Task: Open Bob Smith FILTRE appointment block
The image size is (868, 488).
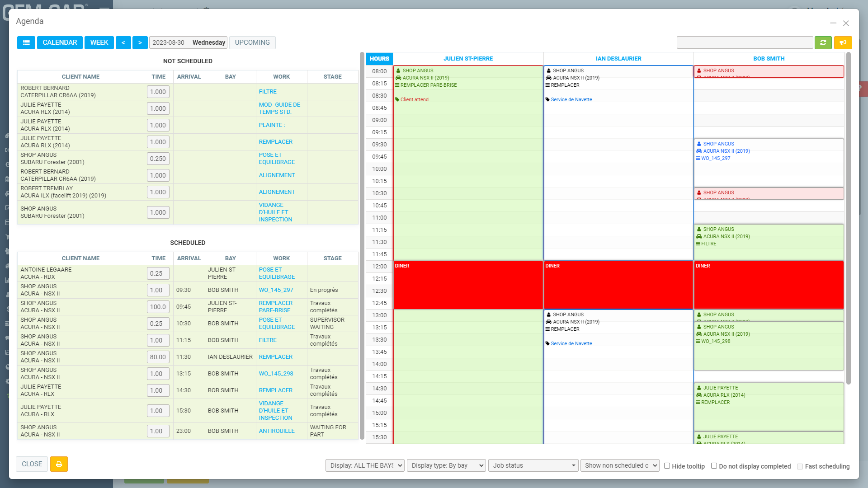Action: (769, 242)
